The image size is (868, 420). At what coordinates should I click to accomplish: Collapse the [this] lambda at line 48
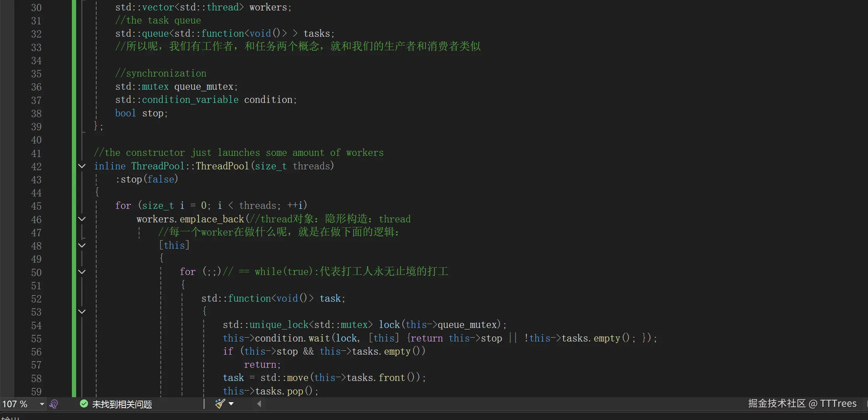tap(82, 246)
